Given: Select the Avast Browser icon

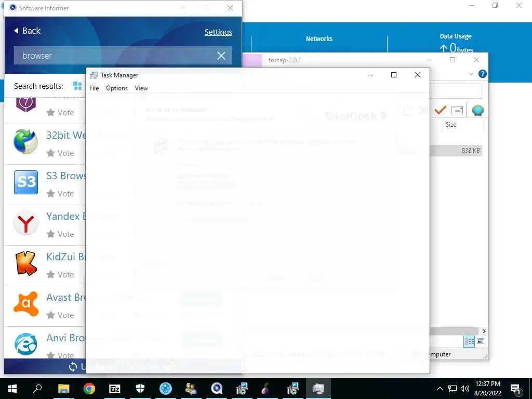Looking at the screenshot, I should (x=26, y=304).
